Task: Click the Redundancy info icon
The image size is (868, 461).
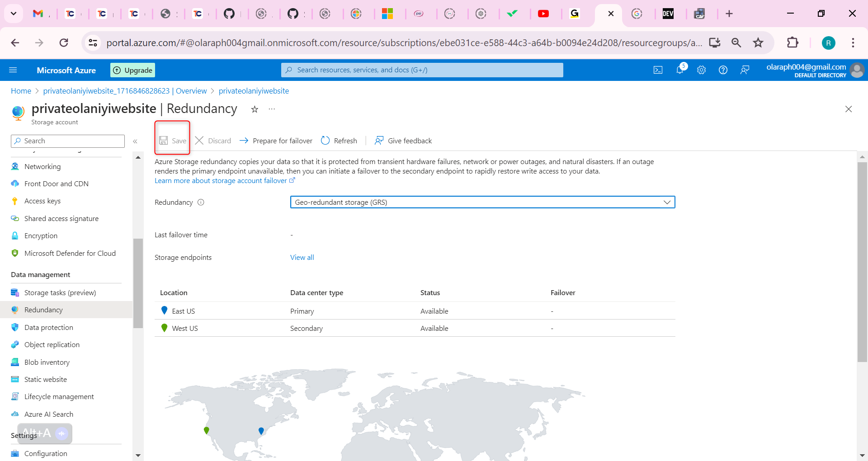Action: tap(201, 202)
